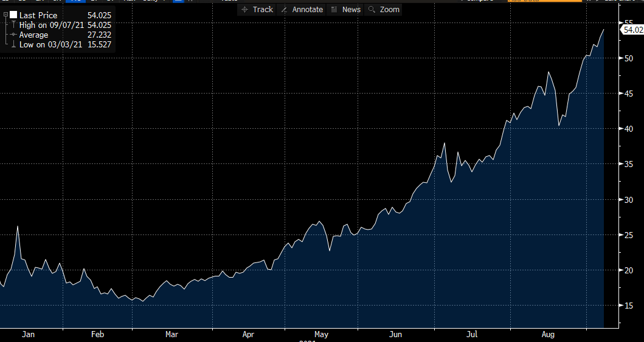Click the January price spike on chart
The image size is (644, 342).
tap(18, 227)
